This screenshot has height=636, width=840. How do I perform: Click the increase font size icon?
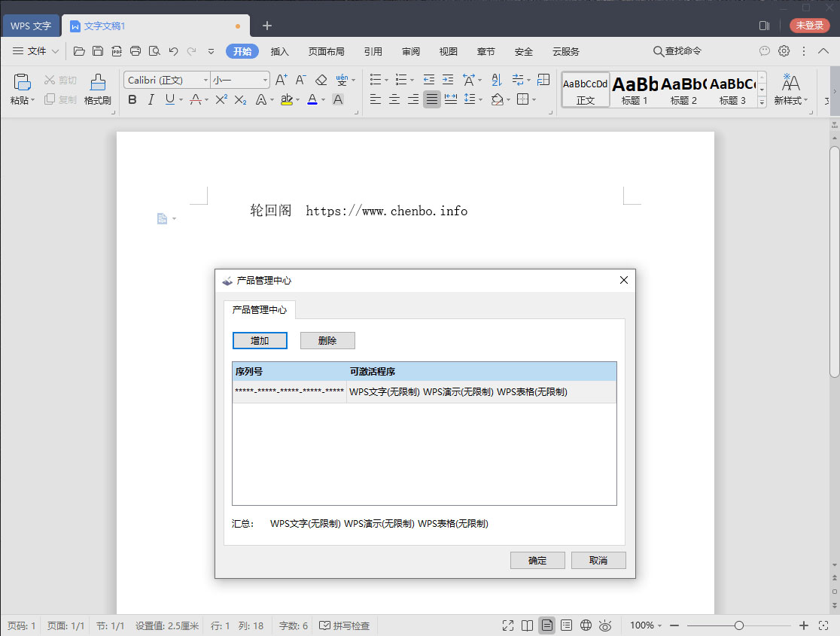(x=281, y=80)
